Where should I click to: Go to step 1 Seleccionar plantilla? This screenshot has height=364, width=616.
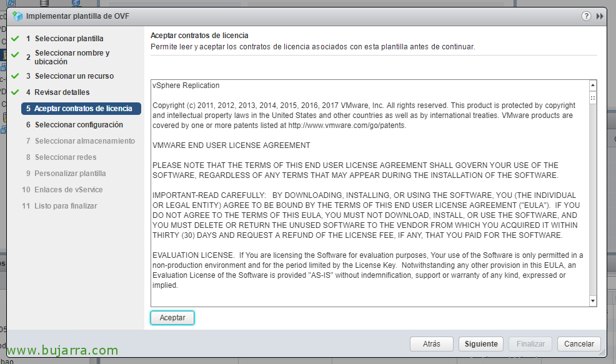tap(65, 39)
